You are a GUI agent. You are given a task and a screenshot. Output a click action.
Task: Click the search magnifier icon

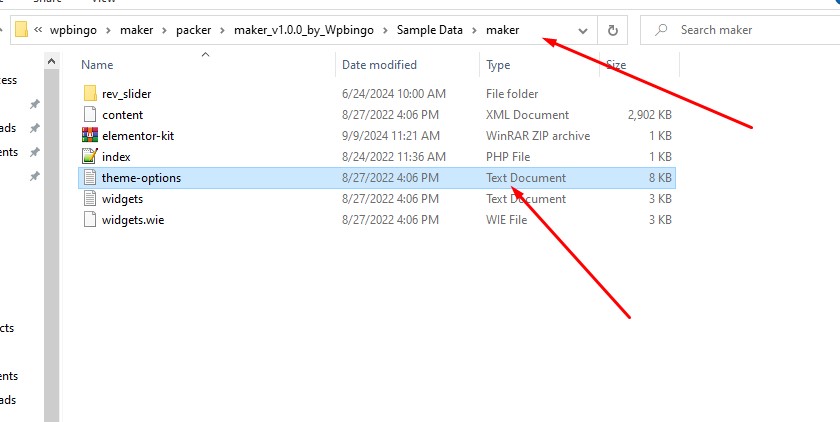pyautogui.click(x=662, y=30)
